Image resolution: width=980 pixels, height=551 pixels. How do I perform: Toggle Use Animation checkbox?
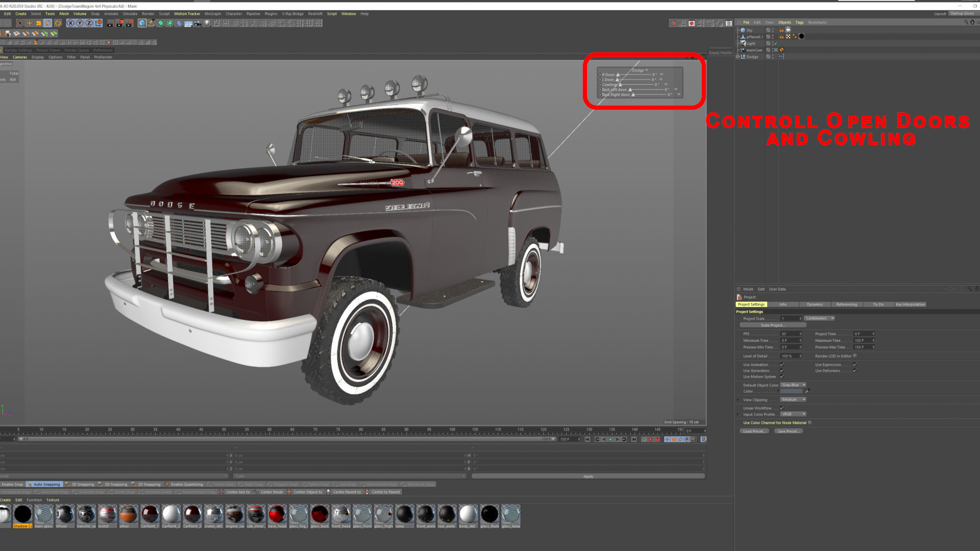(x=781, y=365)
